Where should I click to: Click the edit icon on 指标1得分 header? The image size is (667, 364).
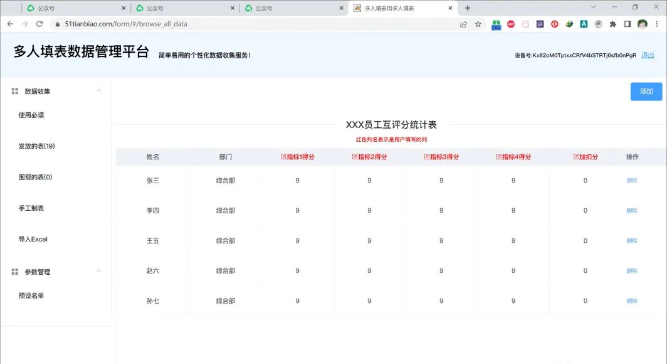click(x=283, y=157)
